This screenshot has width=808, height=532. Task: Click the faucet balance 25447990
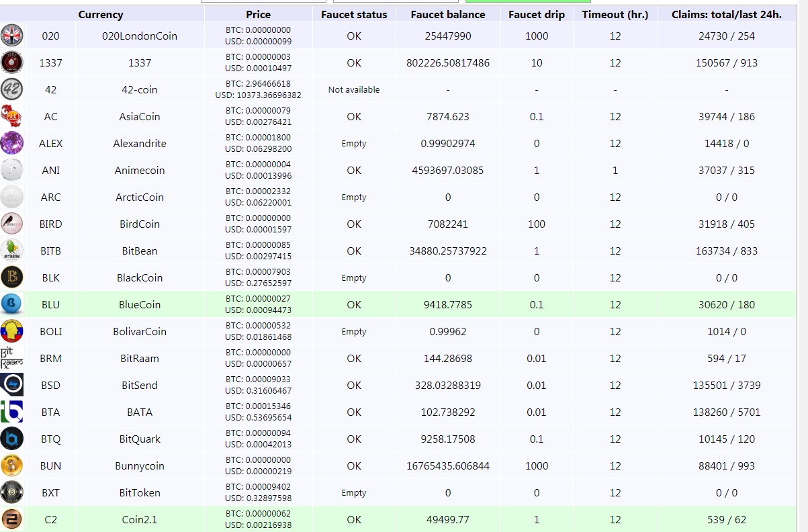[x=448, y=36]
